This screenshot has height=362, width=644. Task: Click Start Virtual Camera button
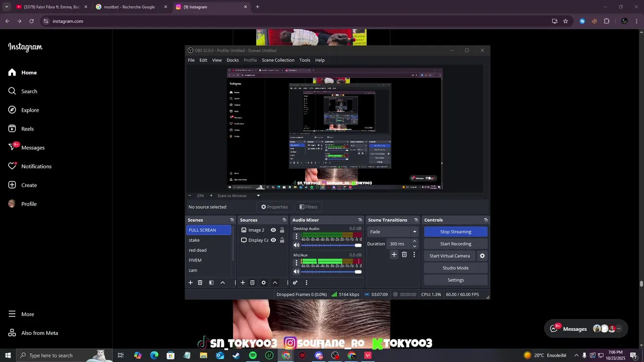tap(450, 256)
